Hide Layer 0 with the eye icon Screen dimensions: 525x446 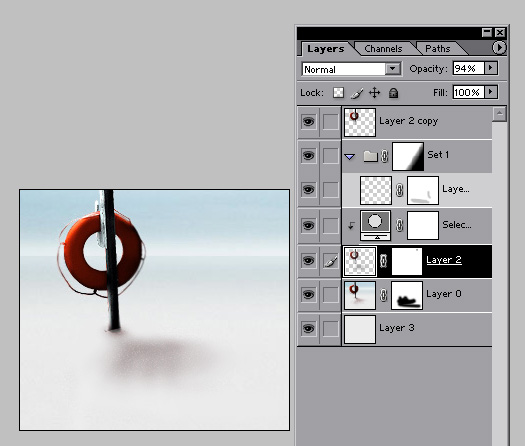[308, 295]
